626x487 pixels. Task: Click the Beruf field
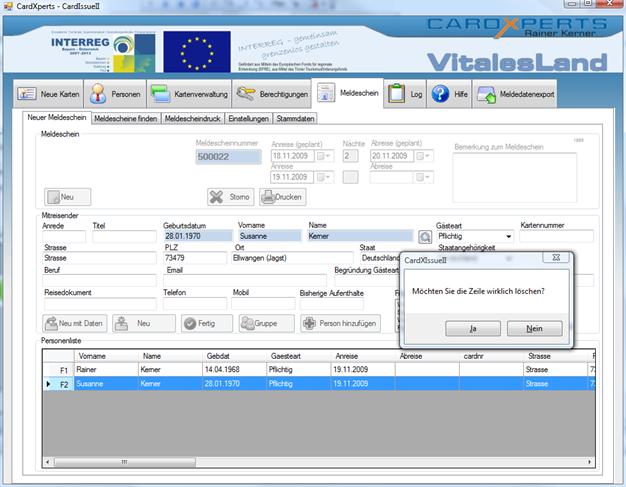[x=99, y=280]
